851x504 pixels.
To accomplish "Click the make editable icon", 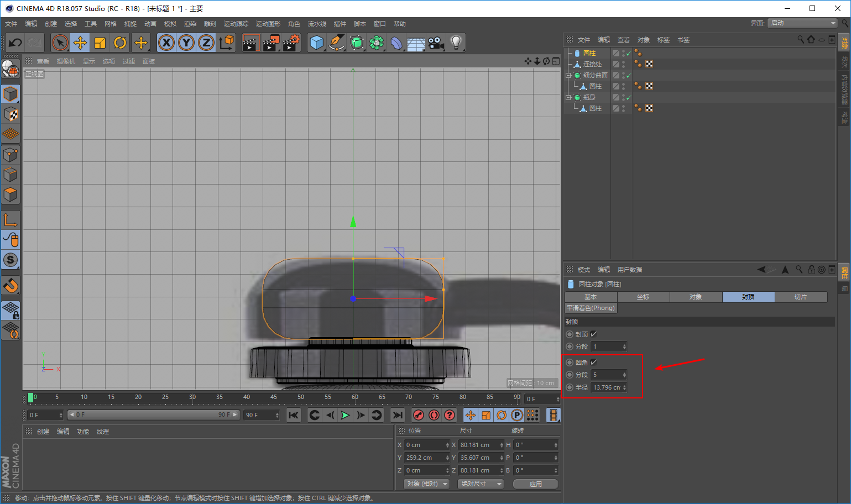I will (11, 68).
